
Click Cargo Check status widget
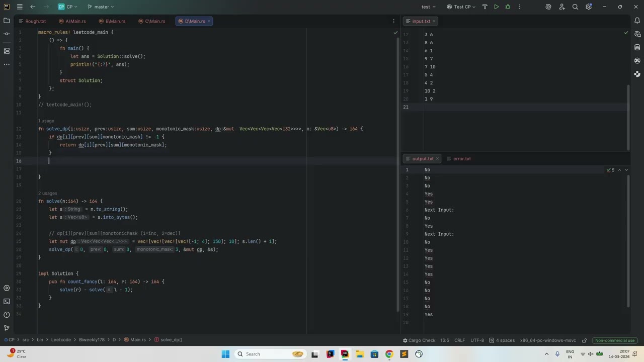pos(419,340)
